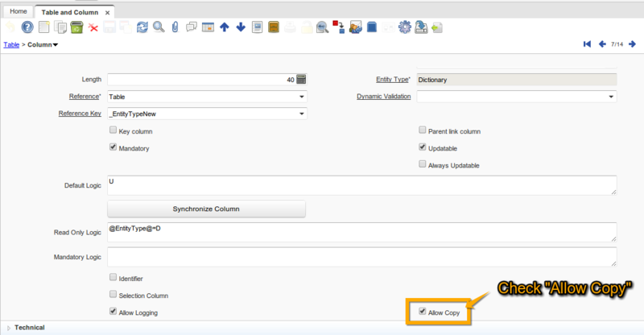The height and width of the screenshot is (335, 644).
Task: Click the red X delete icon
Action: tap(93, 28)
